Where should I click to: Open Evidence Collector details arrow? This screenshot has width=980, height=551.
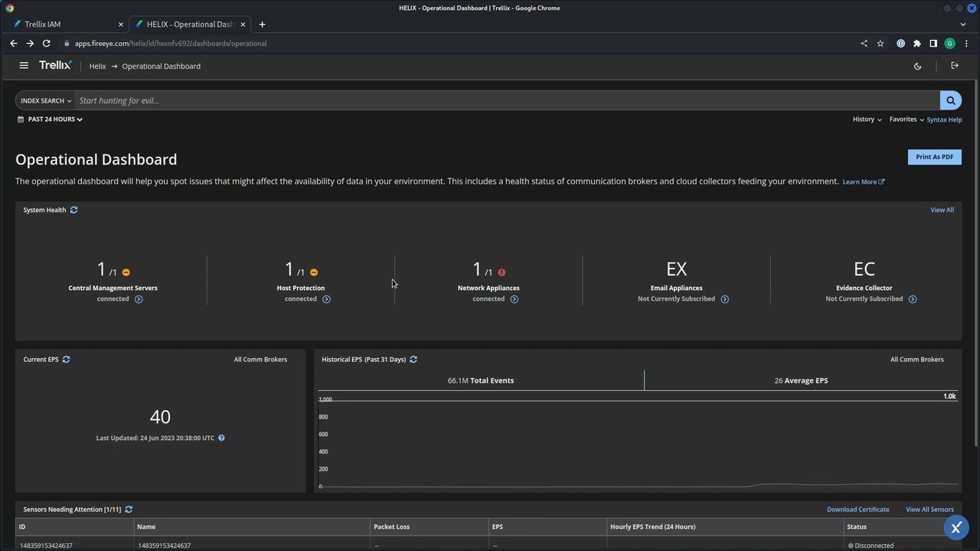tap(912, 299)
